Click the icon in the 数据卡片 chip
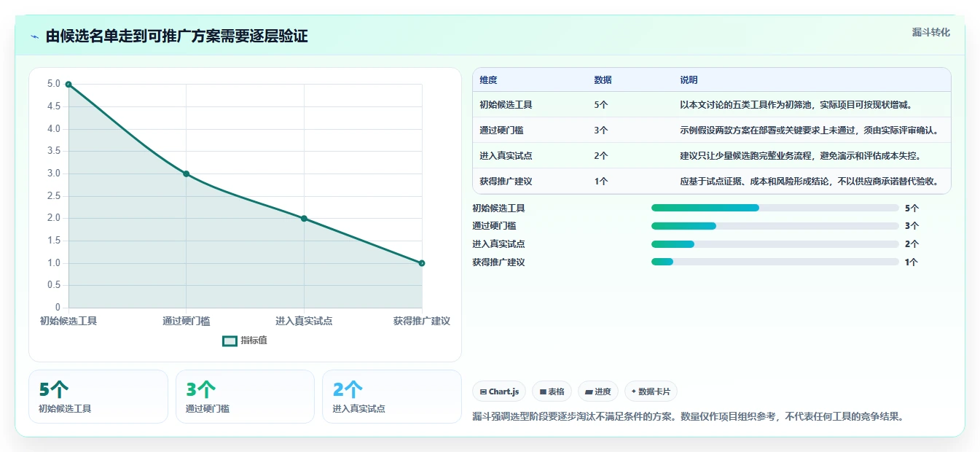This screenshot has width=980, height=452. tap(634, 391)
